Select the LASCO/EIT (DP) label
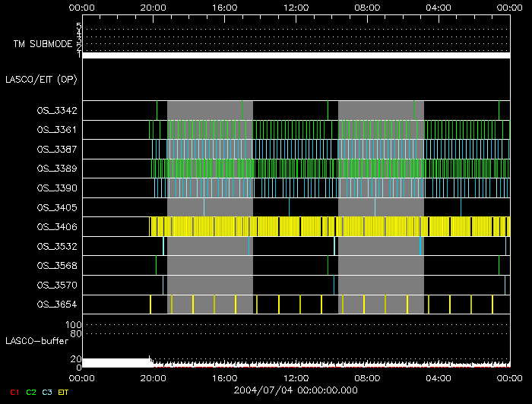 [x=41, y=79]
